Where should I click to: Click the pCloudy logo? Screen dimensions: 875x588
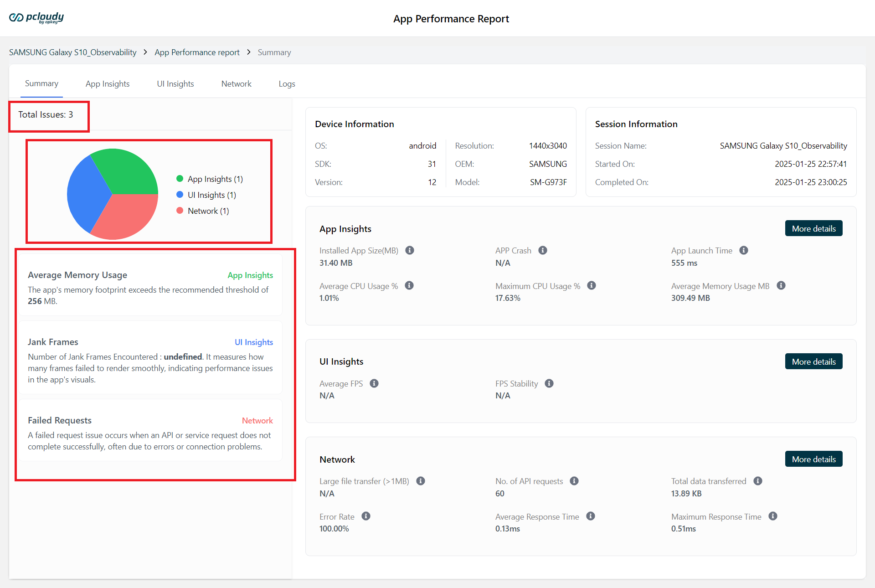click(x=36, y=18)
